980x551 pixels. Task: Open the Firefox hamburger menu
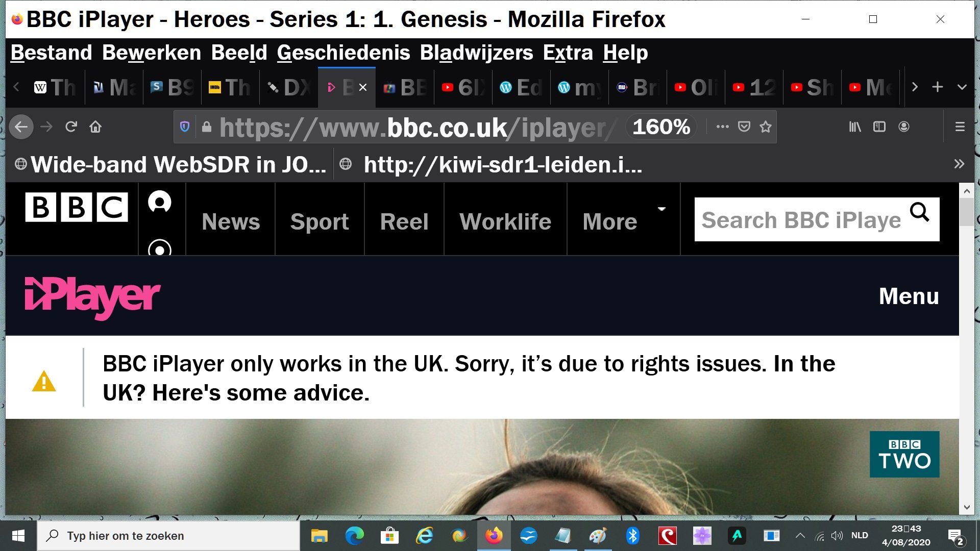coord(960,127)
